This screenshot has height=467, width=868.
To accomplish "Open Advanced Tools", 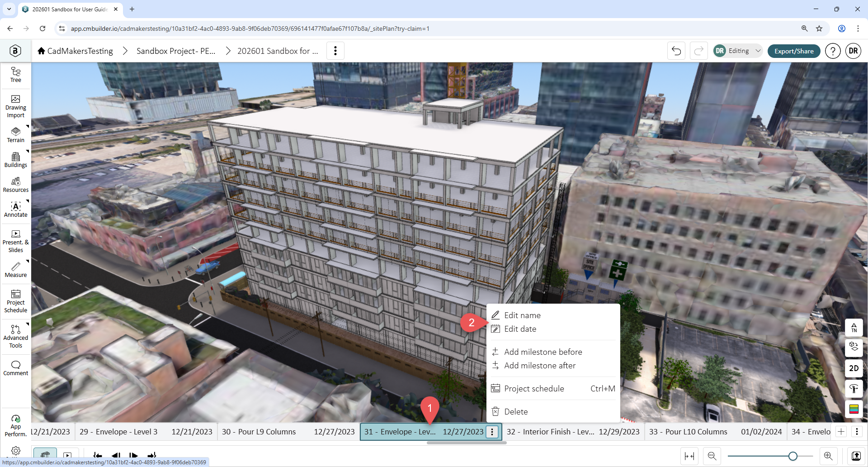I will (x=16, y=337).
